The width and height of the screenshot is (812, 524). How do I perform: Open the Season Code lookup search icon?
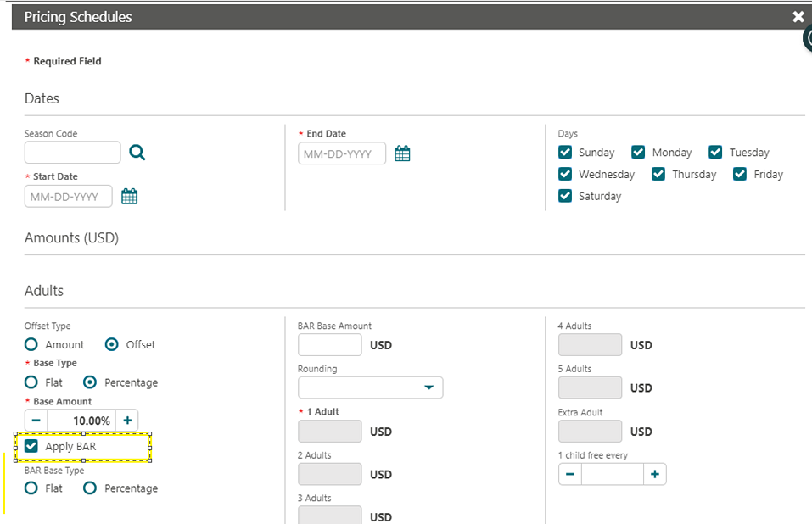click(x=137, y=153)
